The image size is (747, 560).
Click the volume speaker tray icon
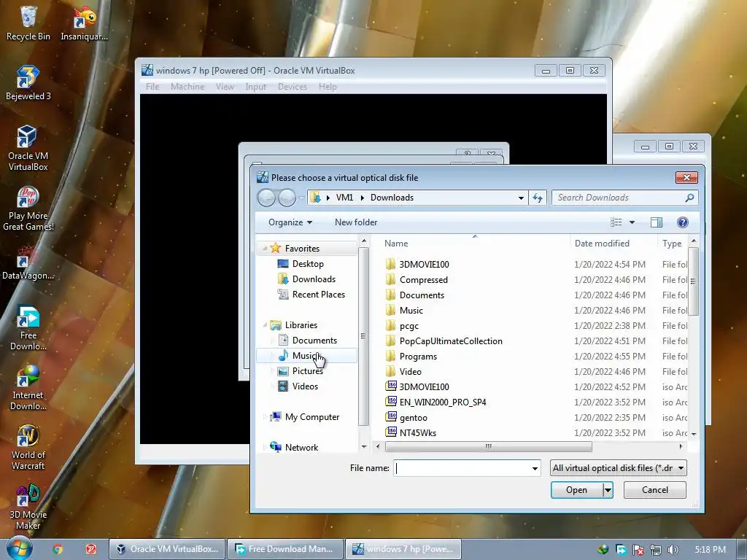click(x=673, y=550)
